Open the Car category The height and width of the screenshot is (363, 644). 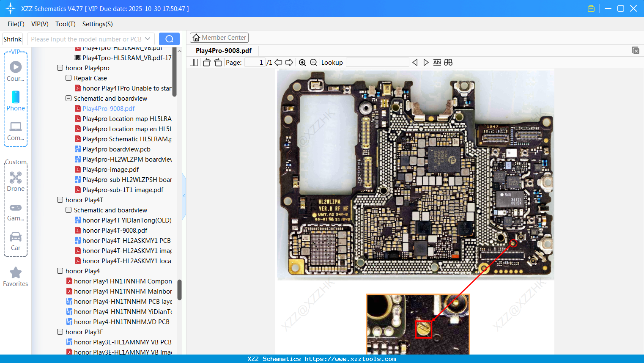coord(16,241)
